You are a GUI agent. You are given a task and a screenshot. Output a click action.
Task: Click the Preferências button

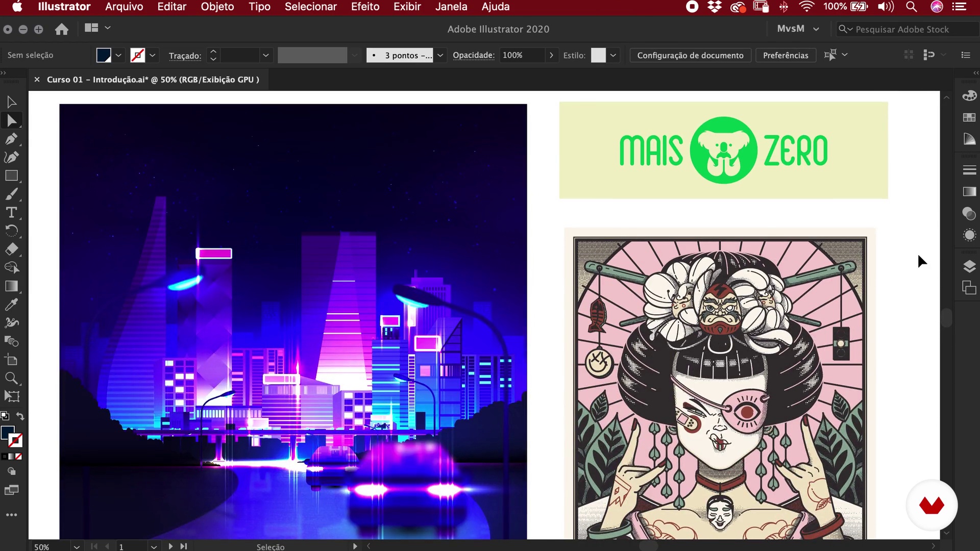pyautogui.click(x=786, y=55)
